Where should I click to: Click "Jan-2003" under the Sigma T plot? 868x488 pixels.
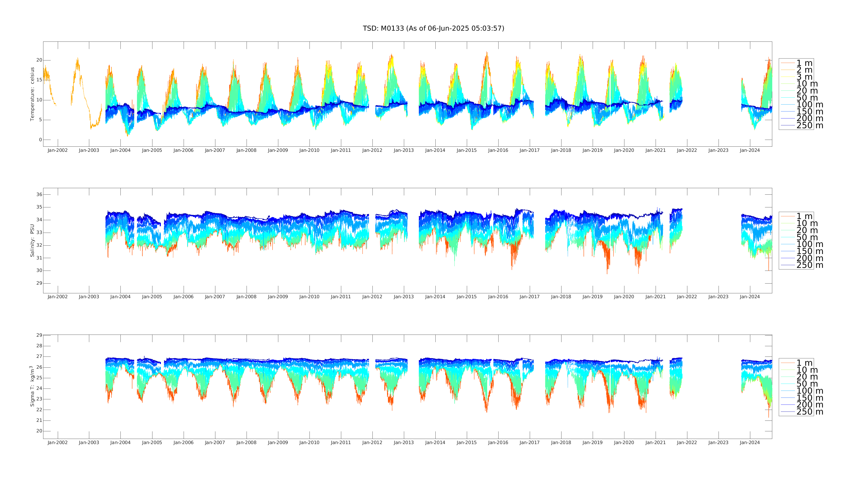tap(89, 442)
